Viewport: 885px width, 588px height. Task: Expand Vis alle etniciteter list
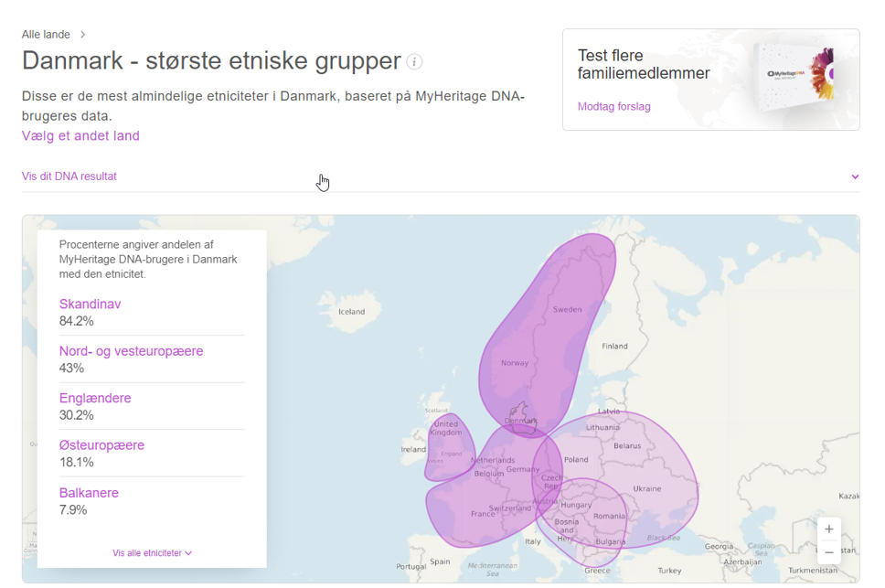click(x=152, y=553)
